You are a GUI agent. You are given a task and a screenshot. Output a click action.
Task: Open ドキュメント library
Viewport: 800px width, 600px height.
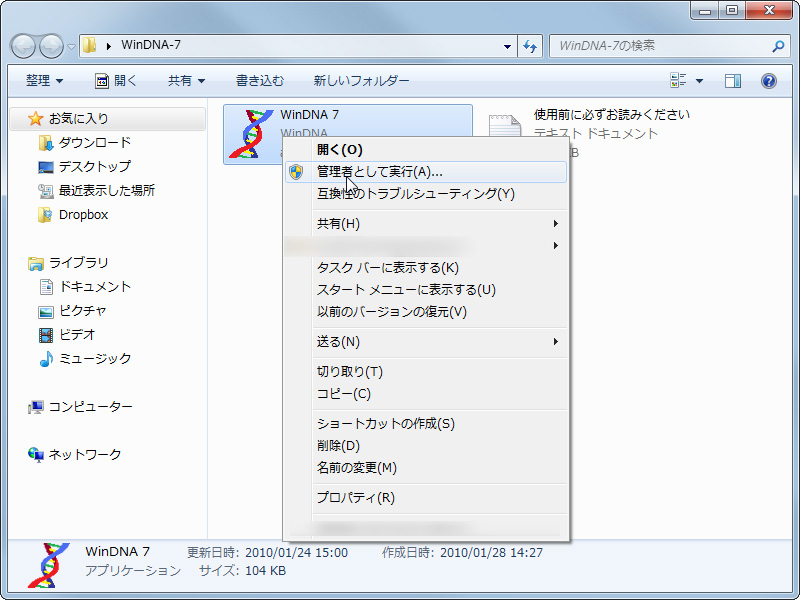(95, 287)
